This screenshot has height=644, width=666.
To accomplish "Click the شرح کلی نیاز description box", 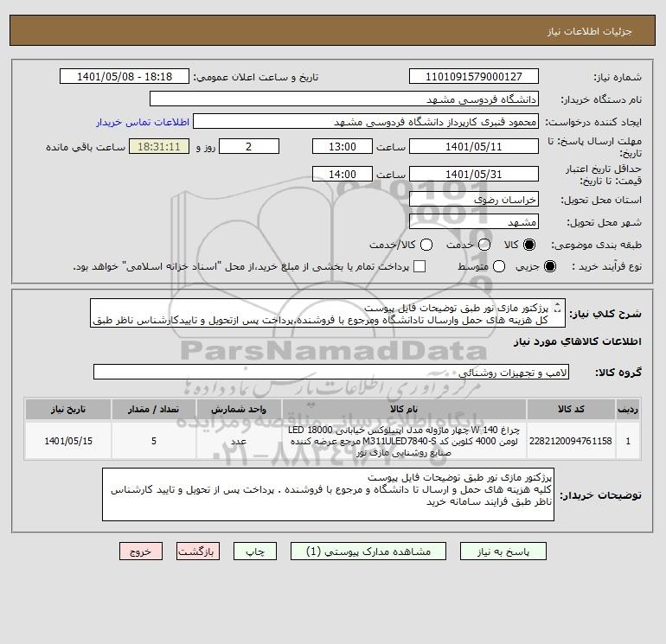I will [x=328, y=313].
